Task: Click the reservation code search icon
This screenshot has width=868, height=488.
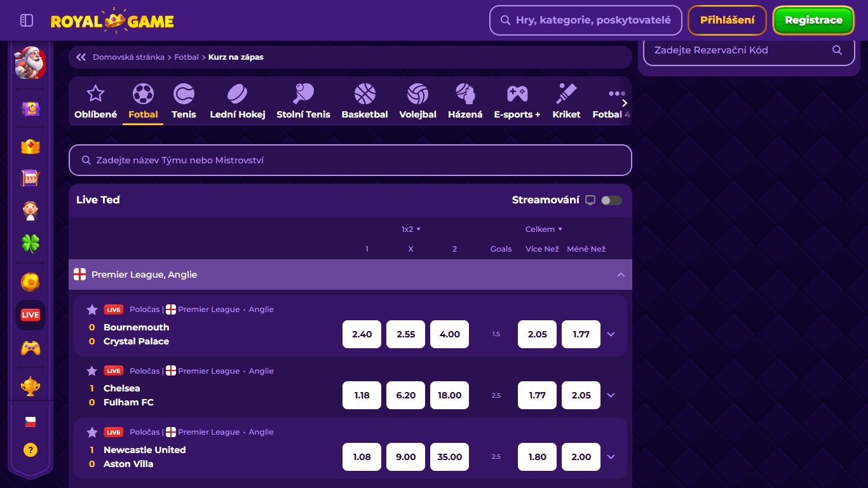Action: [837, 50]
